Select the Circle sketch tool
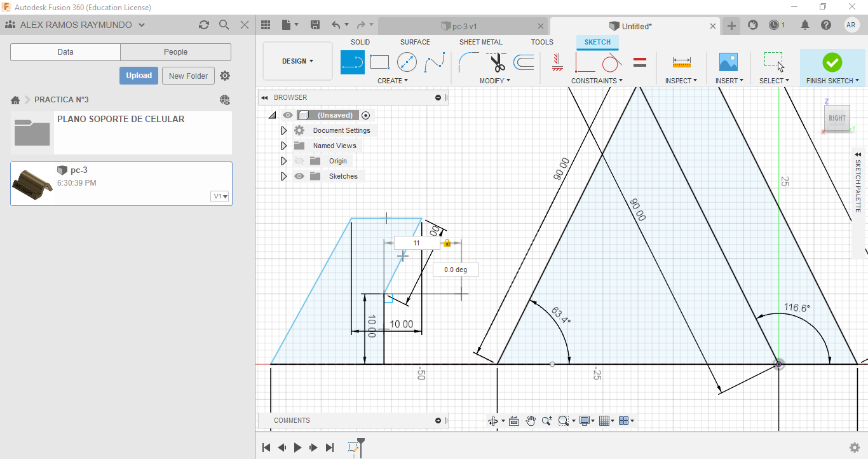The height and width of the screenshot is (459, 868). pyautogui.click(x=407, y=62)
